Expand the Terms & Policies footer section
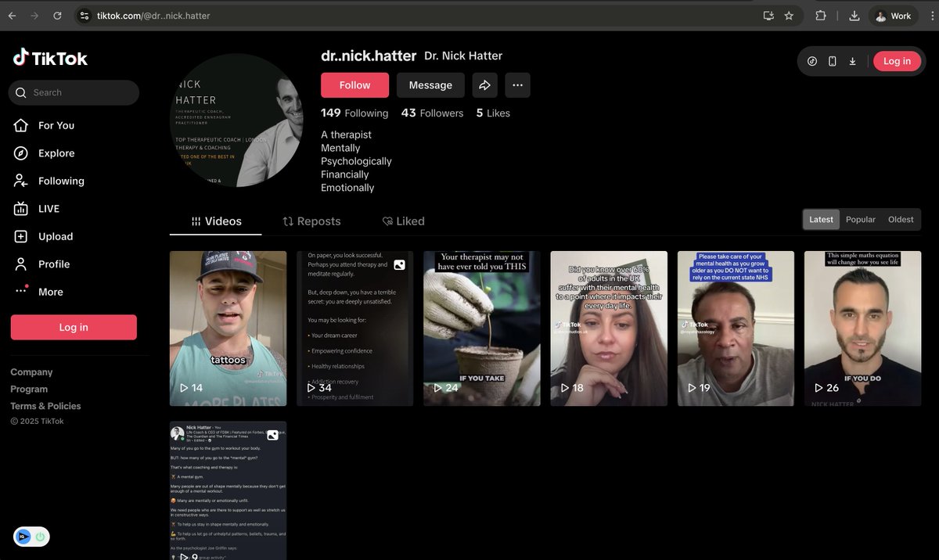This screenshot has height=560, width=939. [45, 406]
